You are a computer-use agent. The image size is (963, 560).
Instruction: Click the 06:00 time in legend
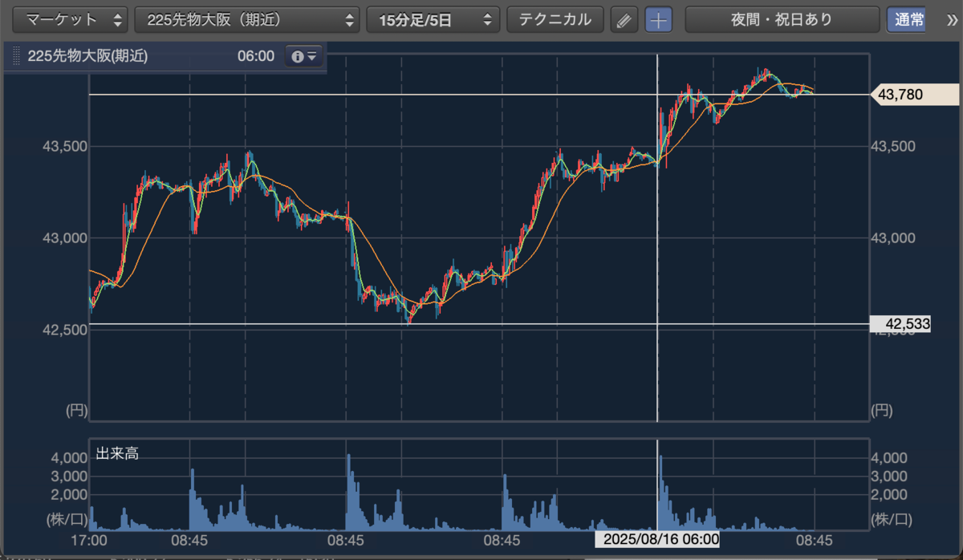[256, 56]
